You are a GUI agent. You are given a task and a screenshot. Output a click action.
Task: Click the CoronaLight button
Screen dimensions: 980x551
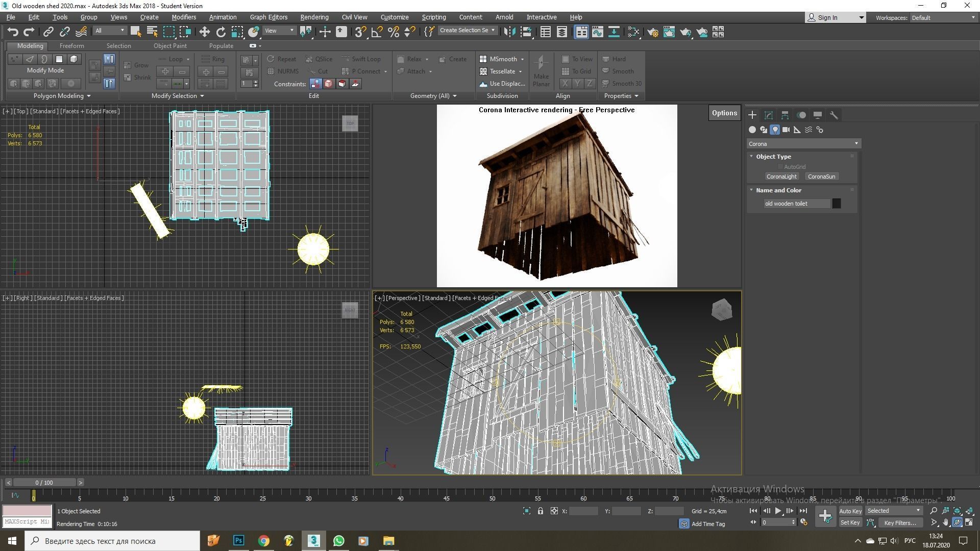[x=781, y=177]
